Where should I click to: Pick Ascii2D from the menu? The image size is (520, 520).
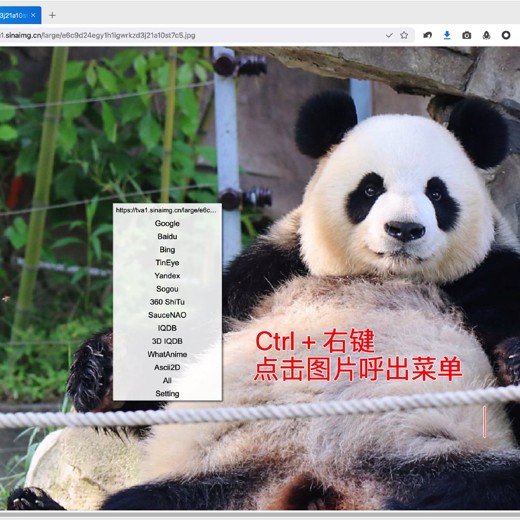point(167,367)
